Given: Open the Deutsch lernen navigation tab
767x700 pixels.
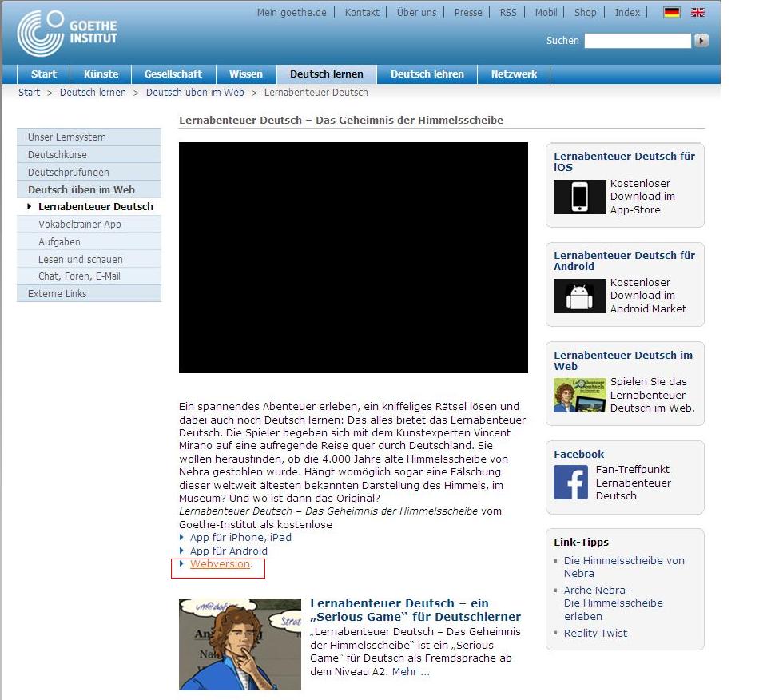Looking at the screenshot, I should point(326,74).
